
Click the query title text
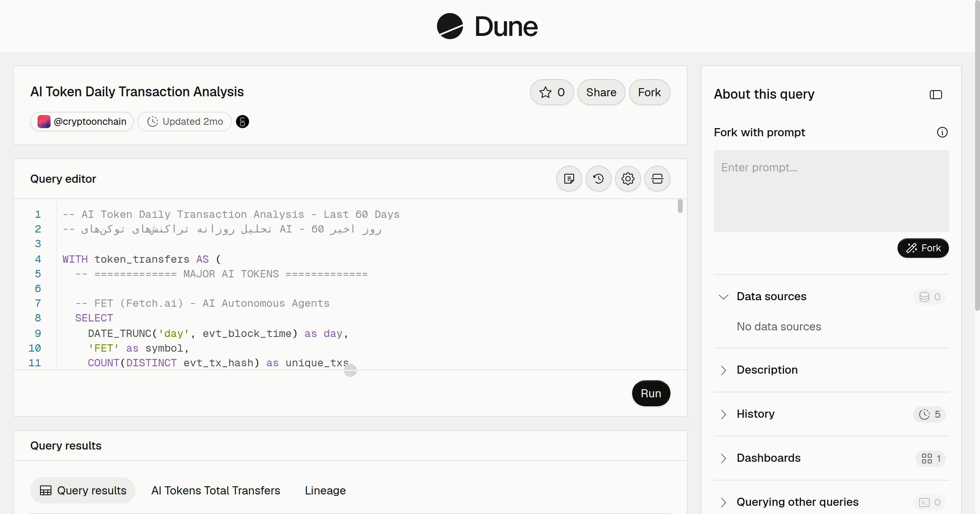(137, 92)
